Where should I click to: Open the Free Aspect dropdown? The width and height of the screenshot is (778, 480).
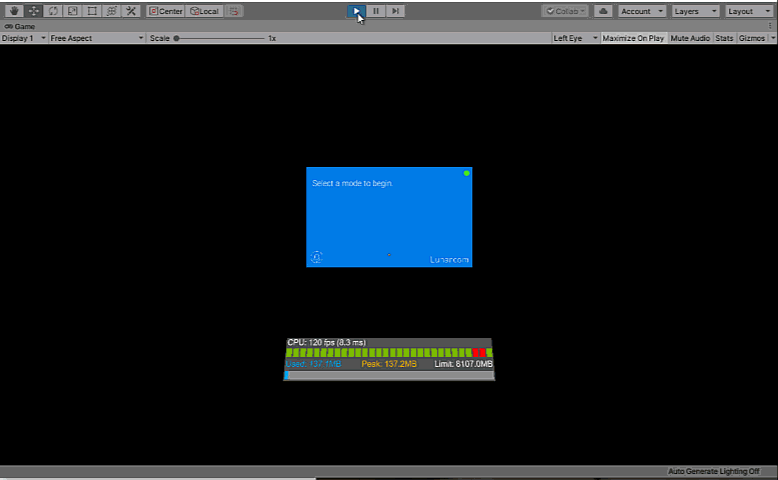coord(97,38)
